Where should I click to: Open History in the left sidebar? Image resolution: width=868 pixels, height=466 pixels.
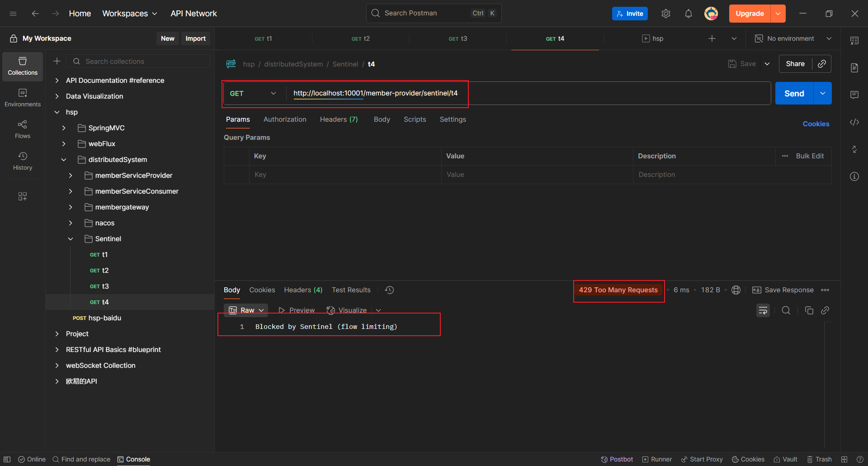23,161
